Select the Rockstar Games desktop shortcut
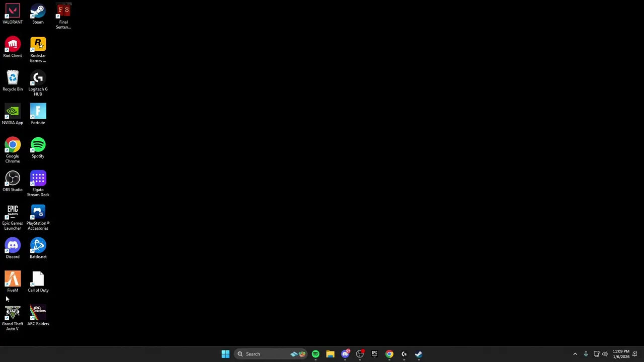Viewport: 644px width, 362px height. [38, 50]
